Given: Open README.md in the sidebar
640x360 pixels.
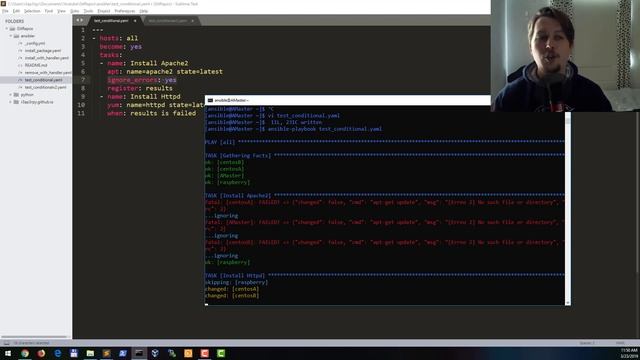Looking at the screenshot, I should coord(36,65).
